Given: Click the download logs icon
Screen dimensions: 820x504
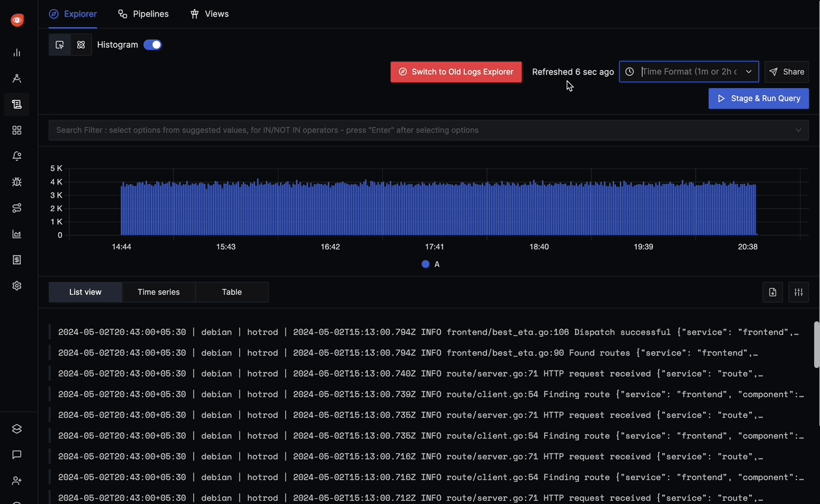Looking at the screenshot, I should 773,292.
